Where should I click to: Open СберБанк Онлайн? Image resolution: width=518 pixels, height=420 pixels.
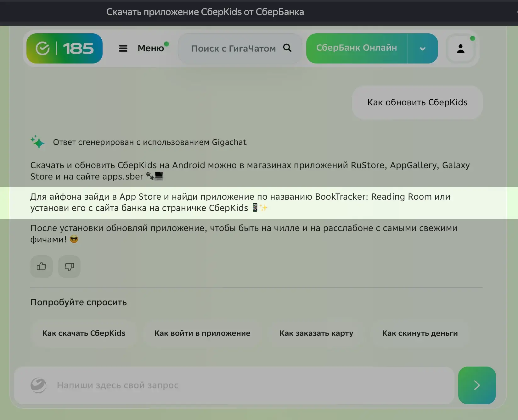pyautogui.click(x=357, y=48)
